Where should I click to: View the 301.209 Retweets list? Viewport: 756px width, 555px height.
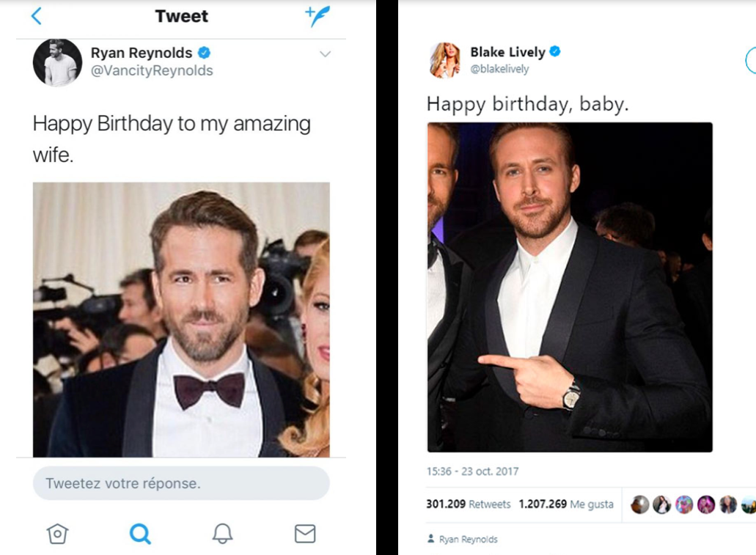469,504
